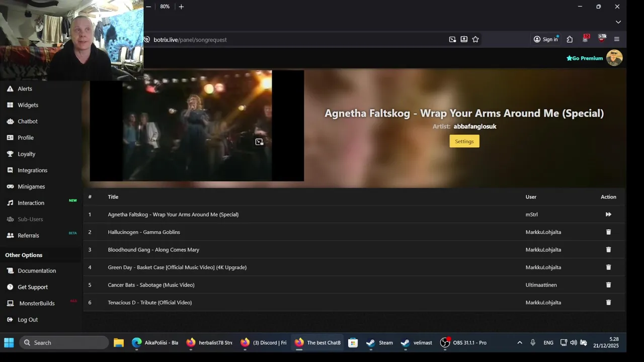
Task: Open the Alerts sidebar item
Action: [20, 88]
